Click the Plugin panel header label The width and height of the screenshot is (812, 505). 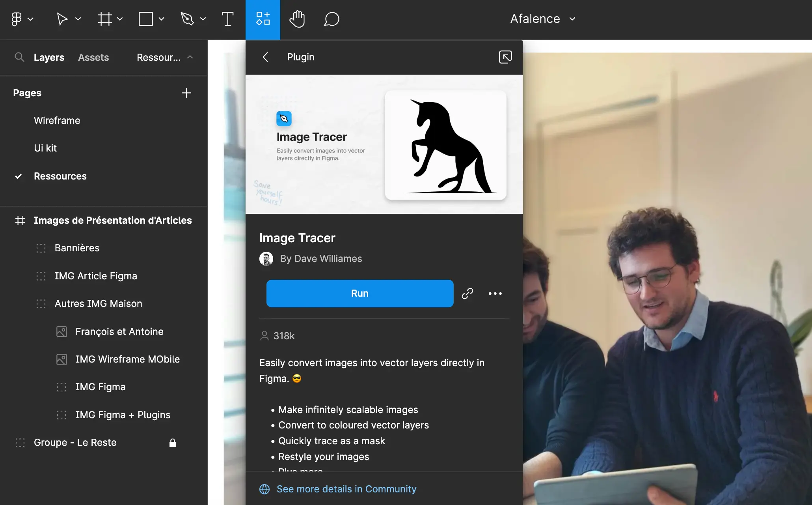coord(301,57)
